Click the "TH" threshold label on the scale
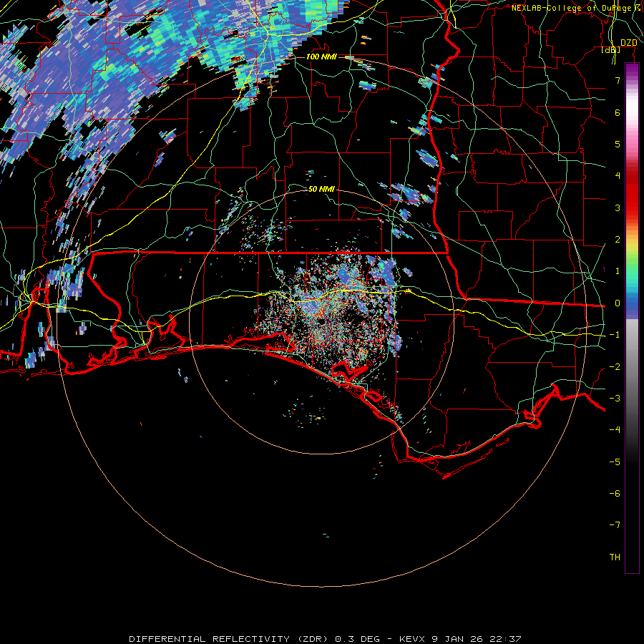This screenshot has height=644, width=644. pos(615,557)
